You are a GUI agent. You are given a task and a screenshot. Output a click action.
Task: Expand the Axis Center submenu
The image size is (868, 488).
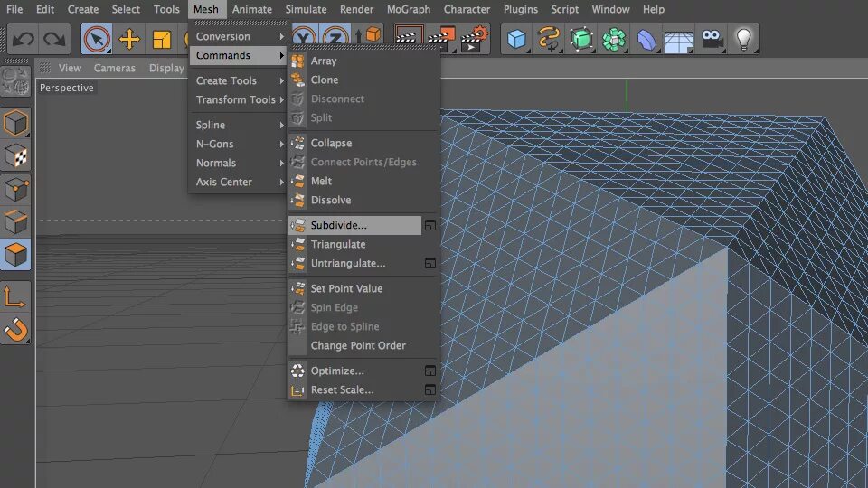tap(238, 182)
